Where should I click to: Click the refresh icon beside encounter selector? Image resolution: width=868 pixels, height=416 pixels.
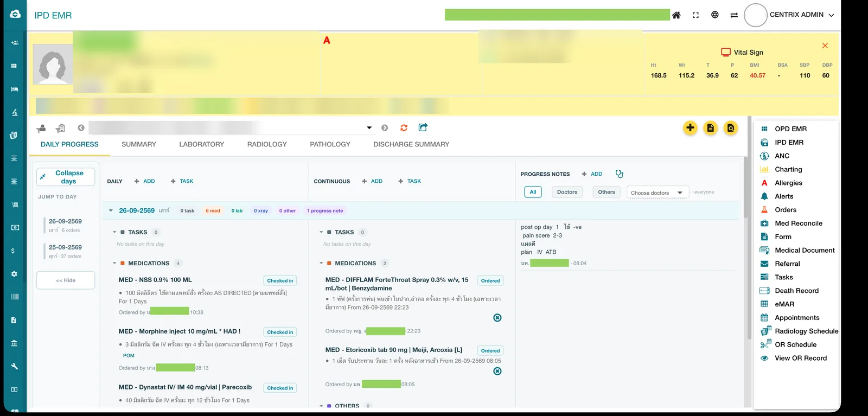tap(404, 128)
